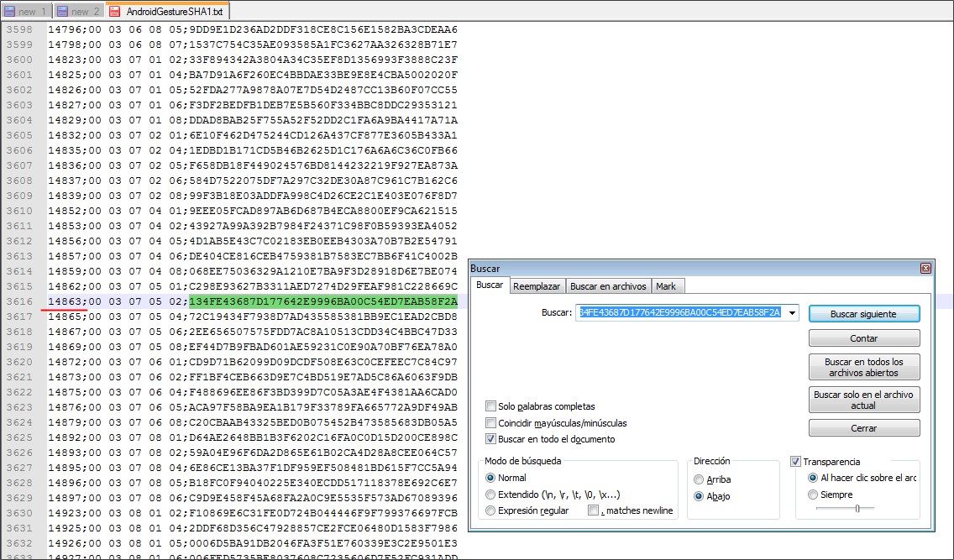Close the Buscar dialog with its X icon

click(x=925, y=268)
